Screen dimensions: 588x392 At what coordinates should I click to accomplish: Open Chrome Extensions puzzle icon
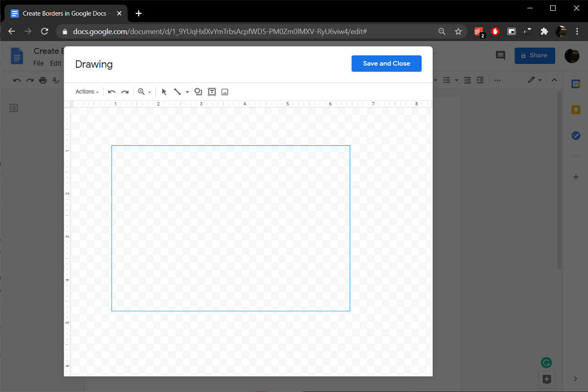pyautogui.click(x=544, y=31)
